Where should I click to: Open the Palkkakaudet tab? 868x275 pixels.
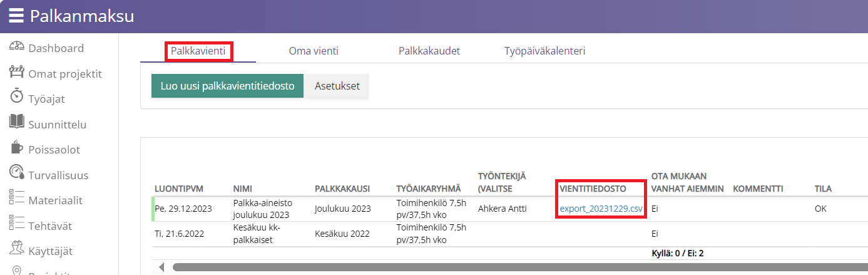[x=429, y=51]
